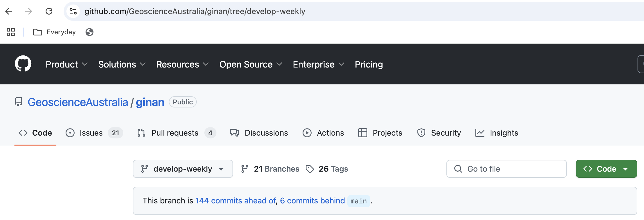Click the globe bookmark icon
The image size is (644, 220).
click(x=90, y=32)
